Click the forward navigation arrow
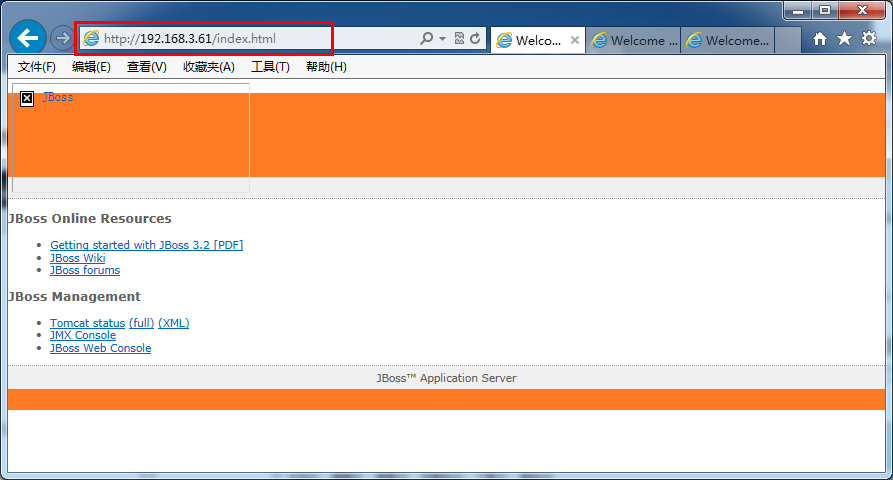The image size is (893, 480). (62, 38)
